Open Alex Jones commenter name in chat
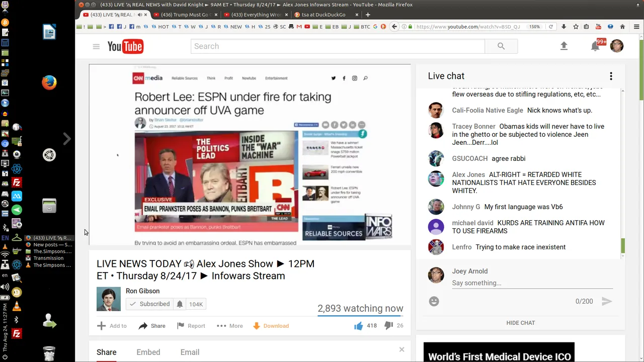This screenshot has width=644, height=362. pyautogui.click(x=468, y=175)
